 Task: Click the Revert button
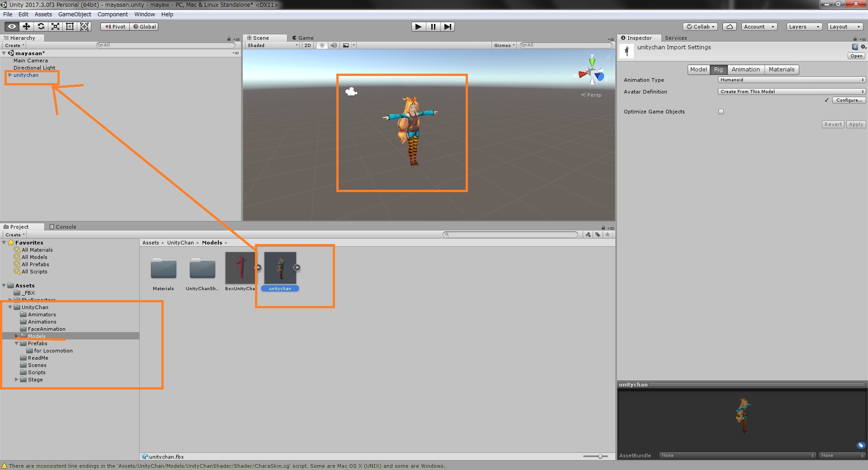click(x=833, y=125)
